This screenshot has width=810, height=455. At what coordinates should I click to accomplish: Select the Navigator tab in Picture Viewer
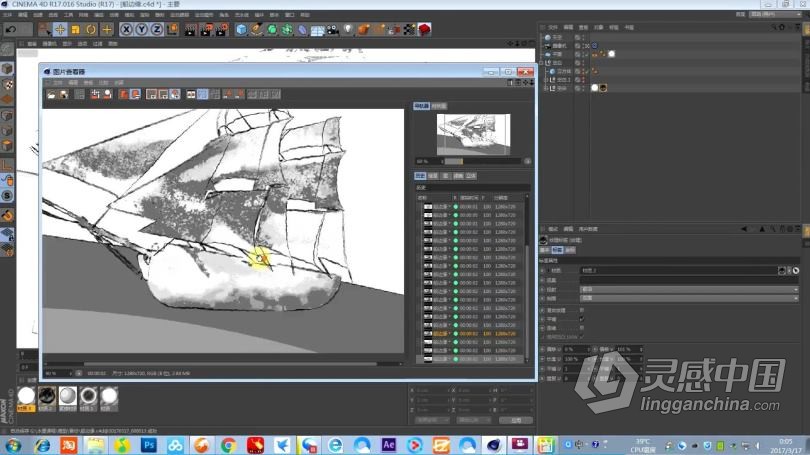pyautogui.click(x=421, y=106)
